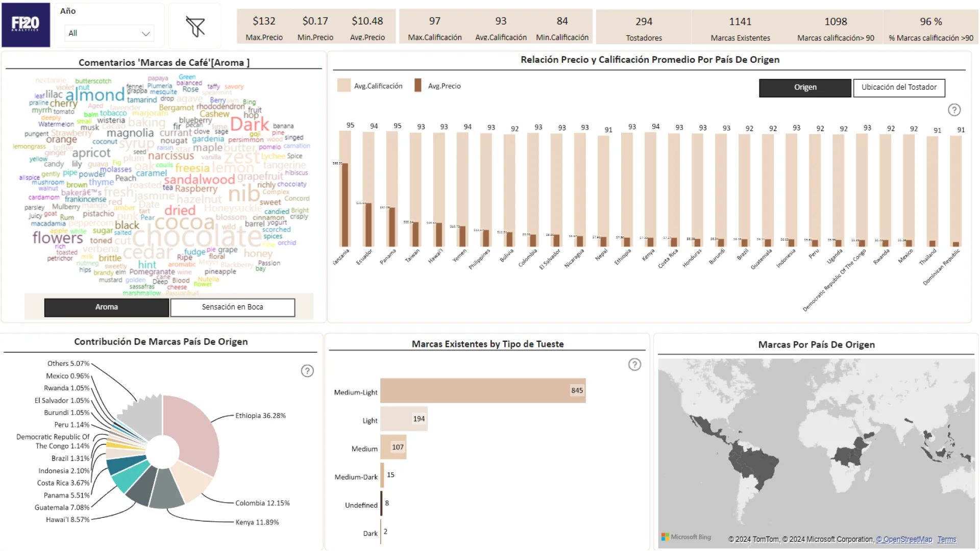
Task: Click the 1141 Marcas Existentes card
Action: (x=740, y=28)
